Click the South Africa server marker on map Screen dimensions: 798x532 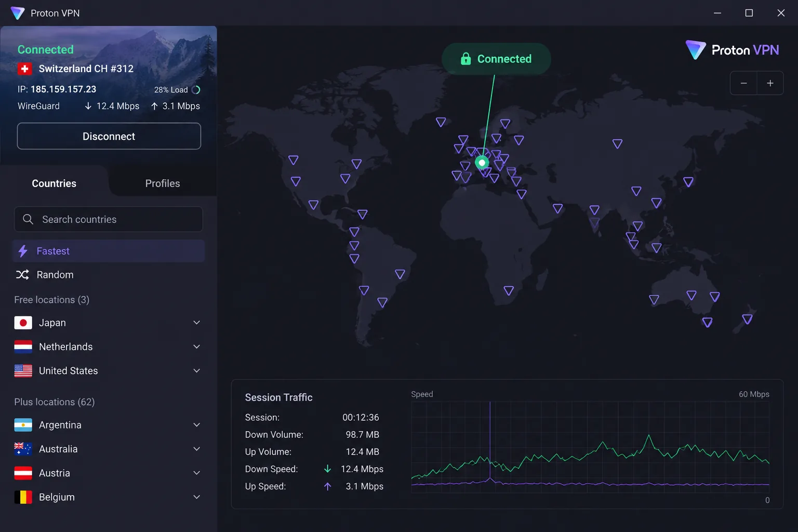click(x=509, y=290)
